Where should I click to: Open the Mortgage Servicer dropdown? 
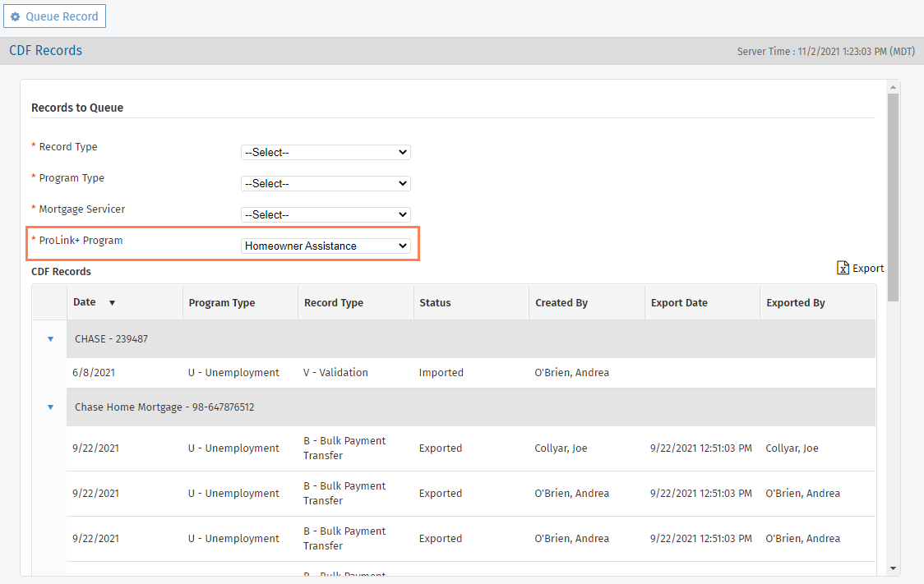coord(326,215)
